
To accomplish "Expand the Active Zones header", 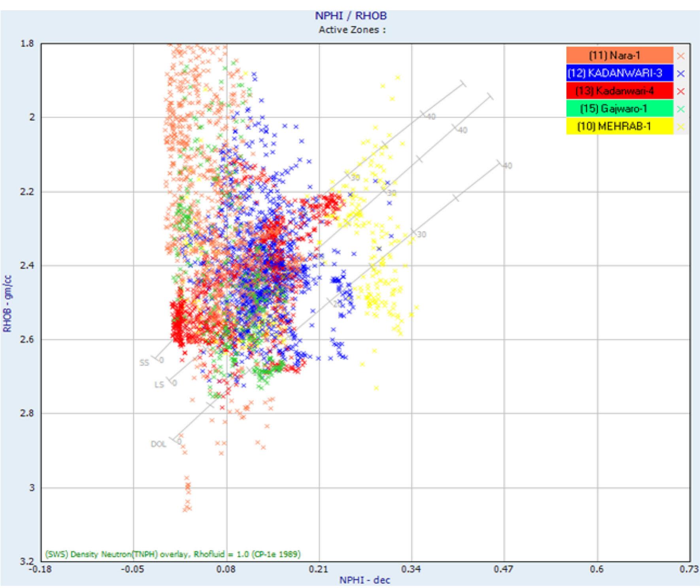I will (351, 28).
